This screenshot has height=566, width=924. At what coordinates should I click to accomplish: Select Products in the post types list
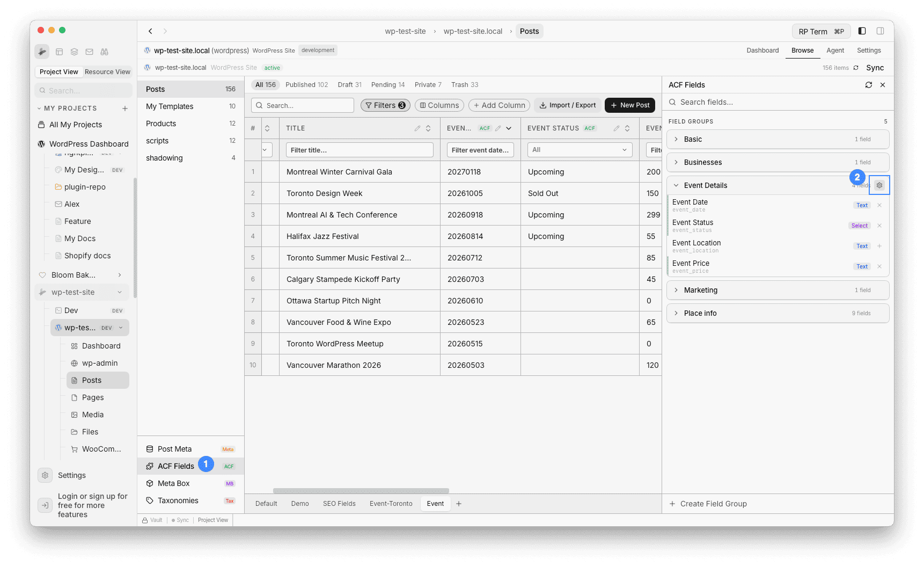(190, 124)
